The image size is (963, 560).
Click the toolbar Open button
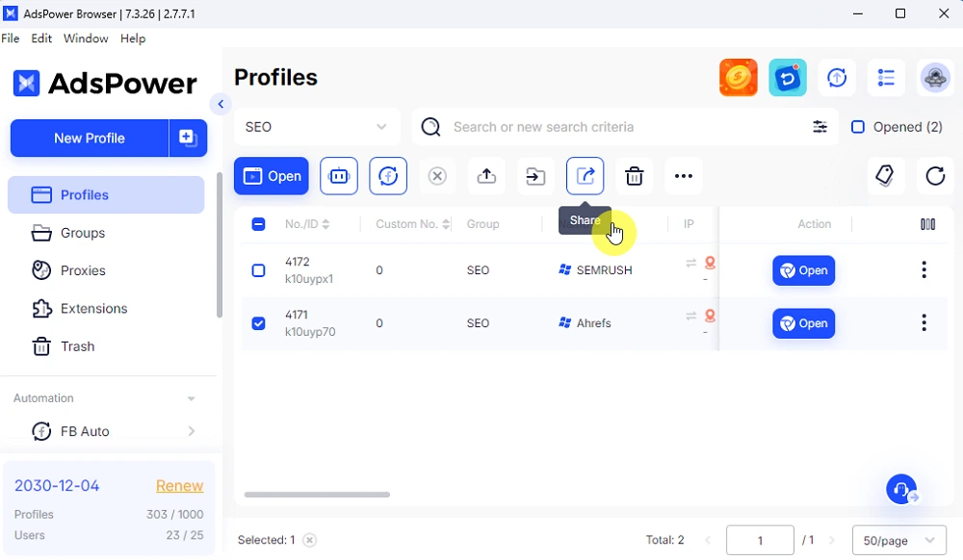tap(271, 176)
